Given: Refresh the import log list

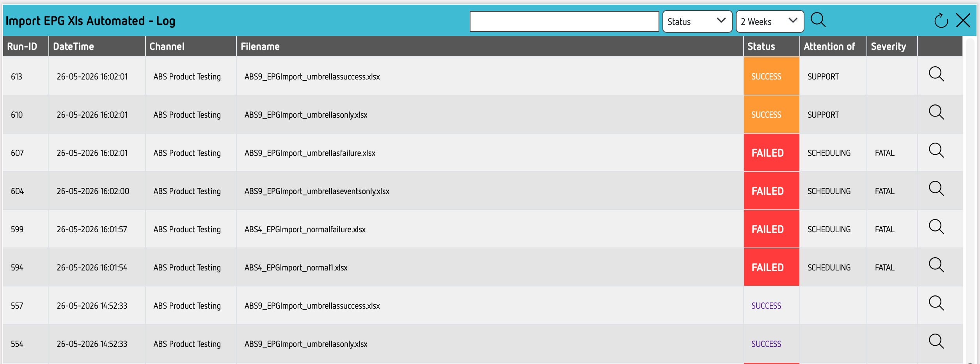Looking at the screenshot, I should tap(941, 21).
